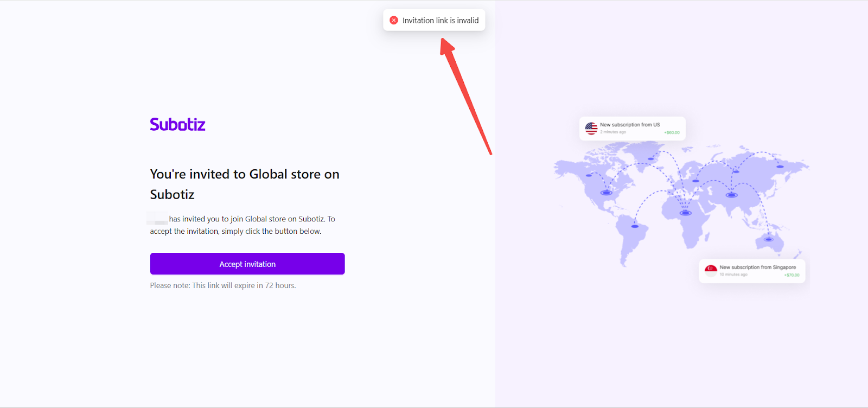Click the +$70.00 amount on Singapore card
The image size is (868, 408).
click(x=792, y=275)
